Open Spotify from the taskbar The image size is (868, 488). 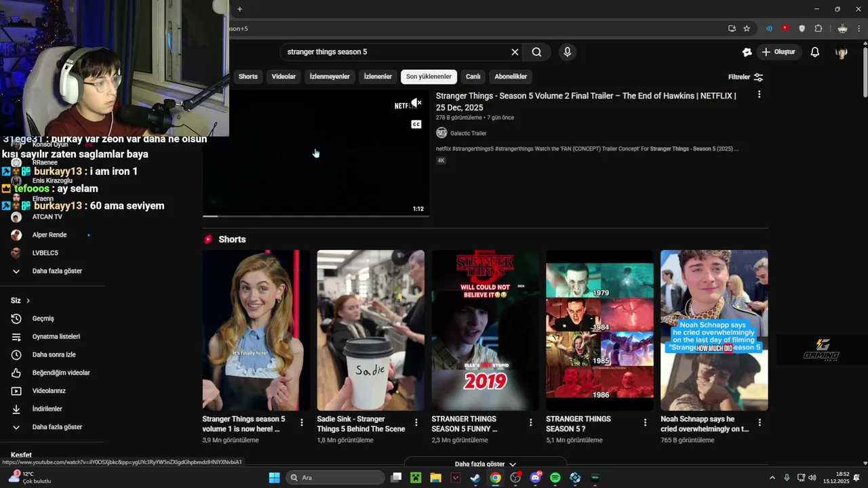click(555, 478)
